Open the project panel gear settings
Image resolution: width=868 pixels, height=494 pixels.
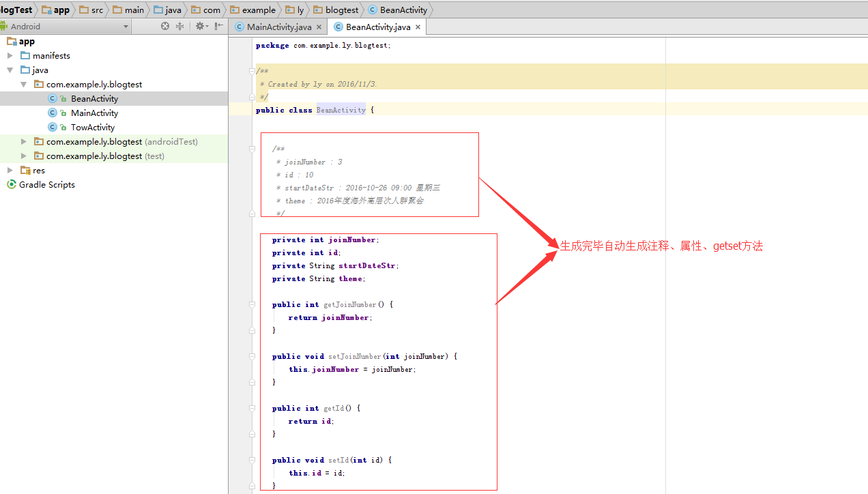[199, 26]
